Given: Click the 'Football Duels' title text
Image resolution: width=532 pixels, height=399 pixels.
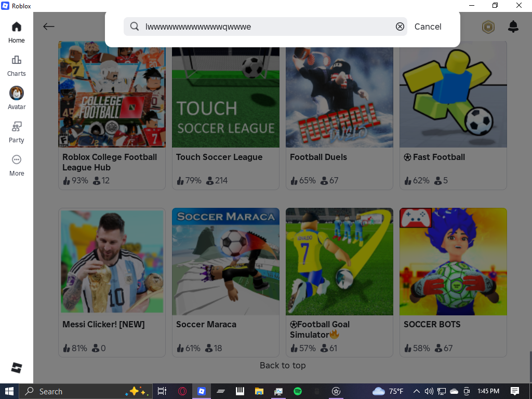Looking at the screenshot, I should click(318, 157).
